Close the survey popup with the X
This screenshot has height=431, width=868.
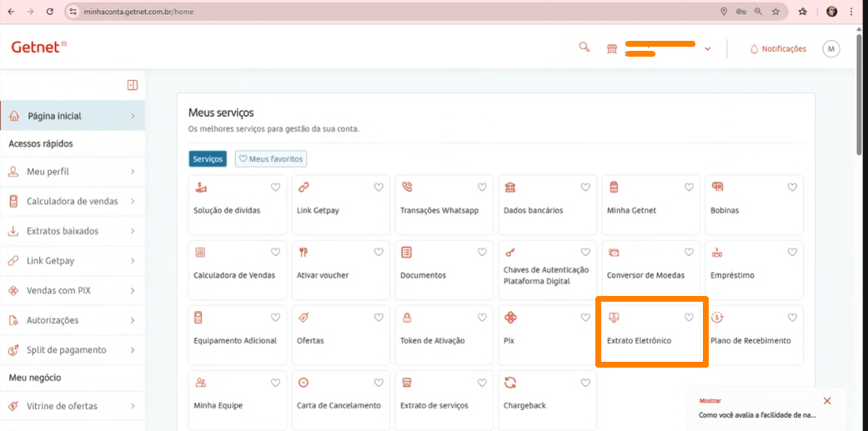tap(827, 401)
